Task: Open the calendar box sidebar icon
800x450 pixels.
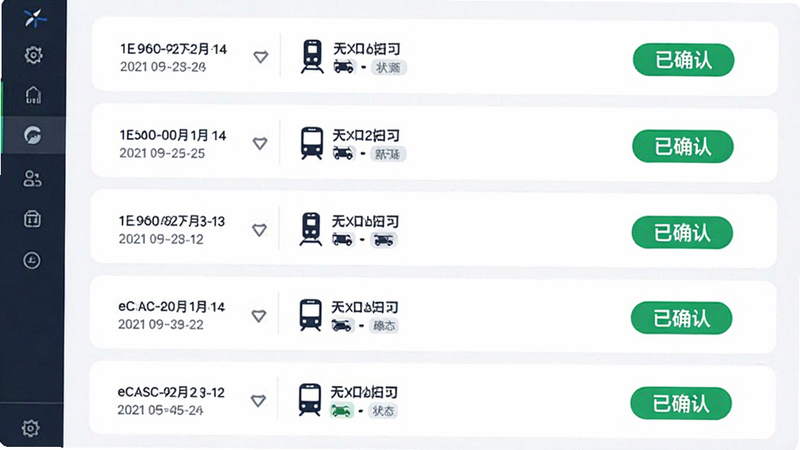Action: tap(32, 219)
